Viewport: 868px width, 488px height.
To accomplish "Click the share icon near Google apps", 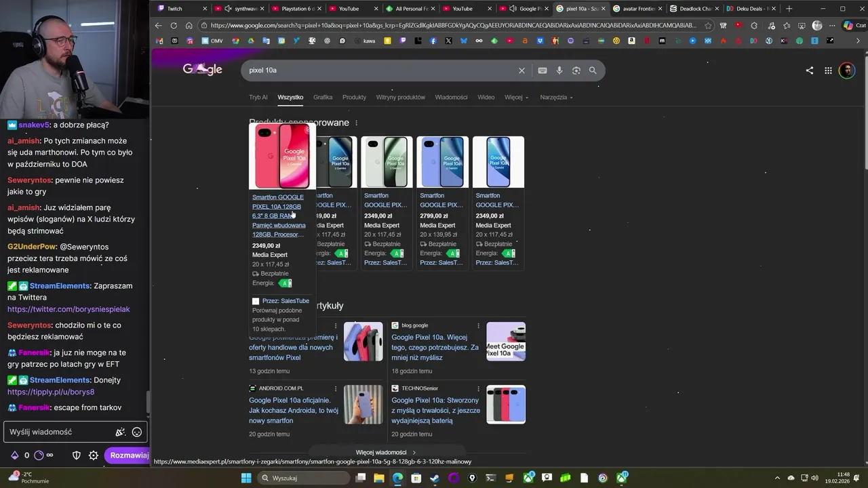I will click(x=809, y=70).
